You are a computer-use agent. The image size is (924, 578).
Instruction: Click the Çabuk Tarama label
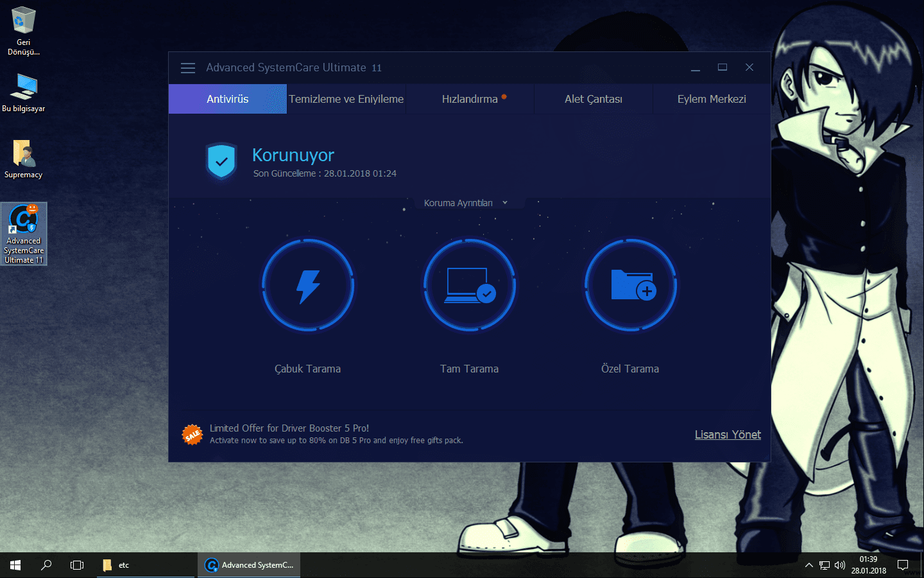point(308,369)
